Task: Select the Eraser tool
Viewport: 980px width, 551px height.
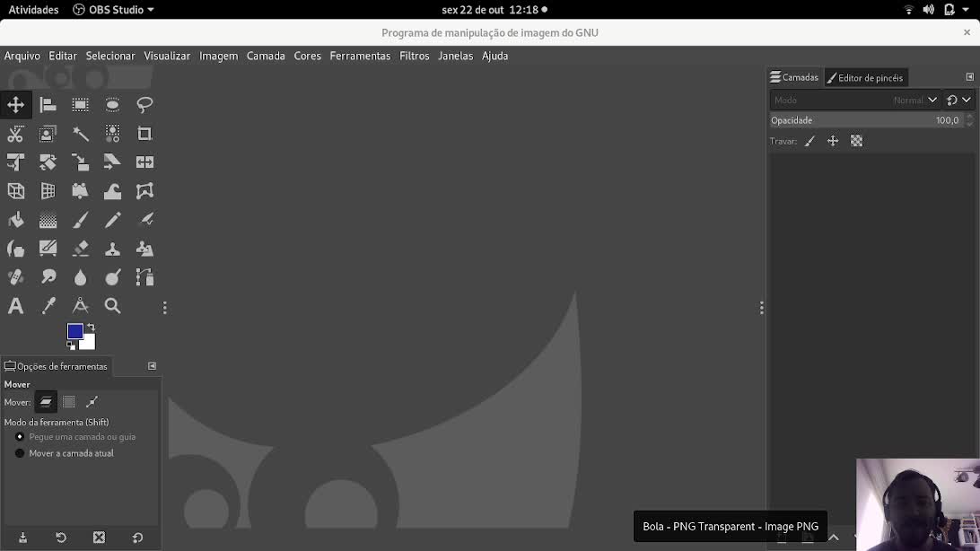Action: [80, 249]
